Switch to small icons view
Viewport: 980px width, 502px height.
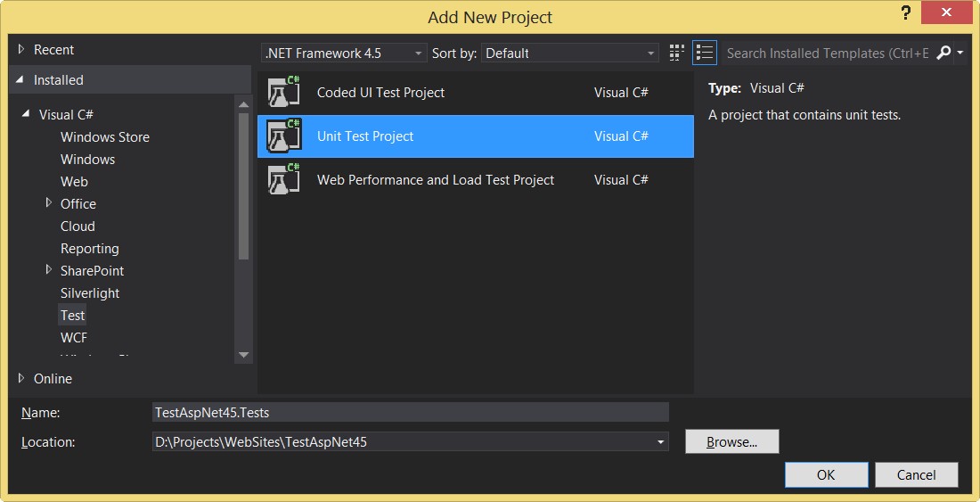tap(676, 53)
